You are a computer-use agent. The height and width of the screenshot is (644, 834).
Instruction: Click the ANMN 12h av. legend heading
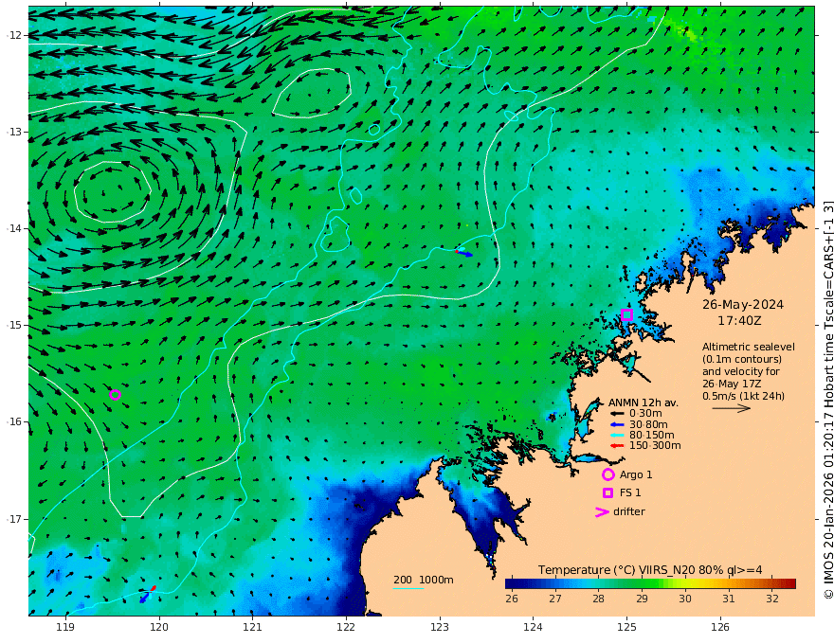tap(644, 402)
